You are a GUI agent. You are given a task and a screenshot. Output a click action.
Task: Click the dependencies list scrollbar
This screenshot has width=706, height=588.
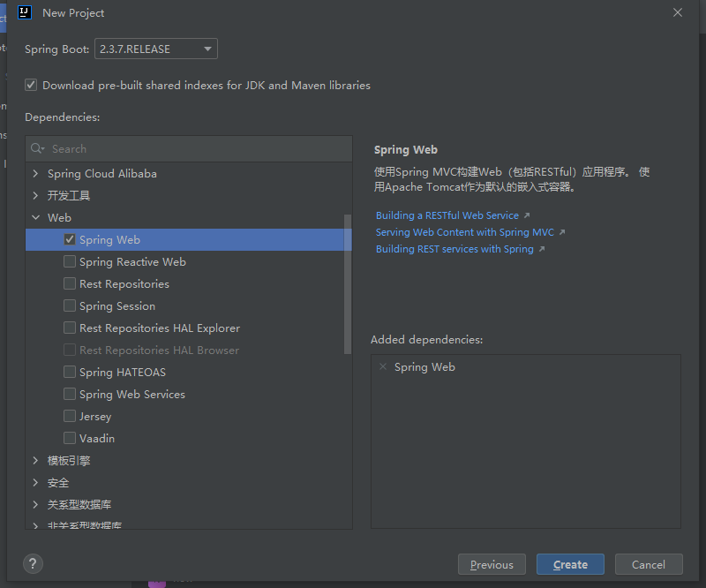(347, 284)
